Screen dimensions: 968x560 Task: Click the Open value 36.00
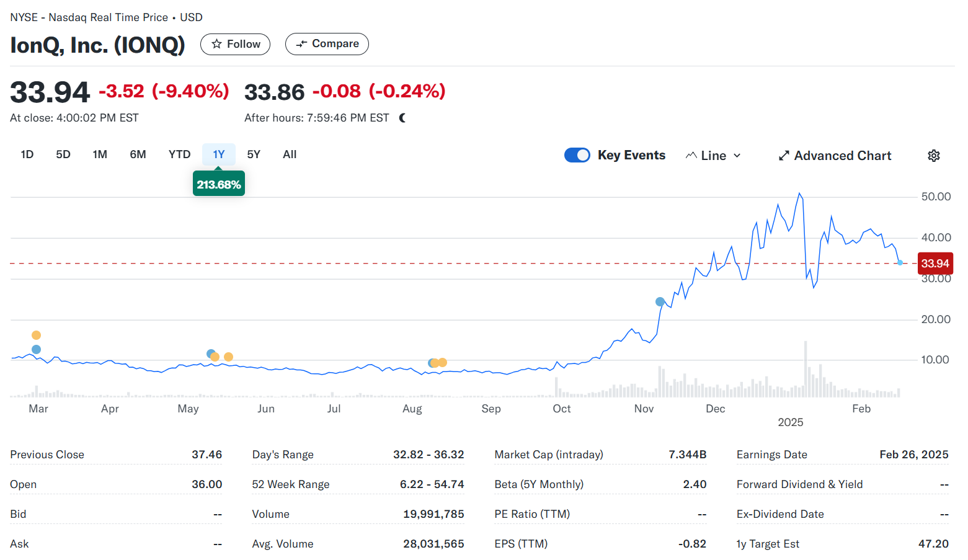[206, 484]
